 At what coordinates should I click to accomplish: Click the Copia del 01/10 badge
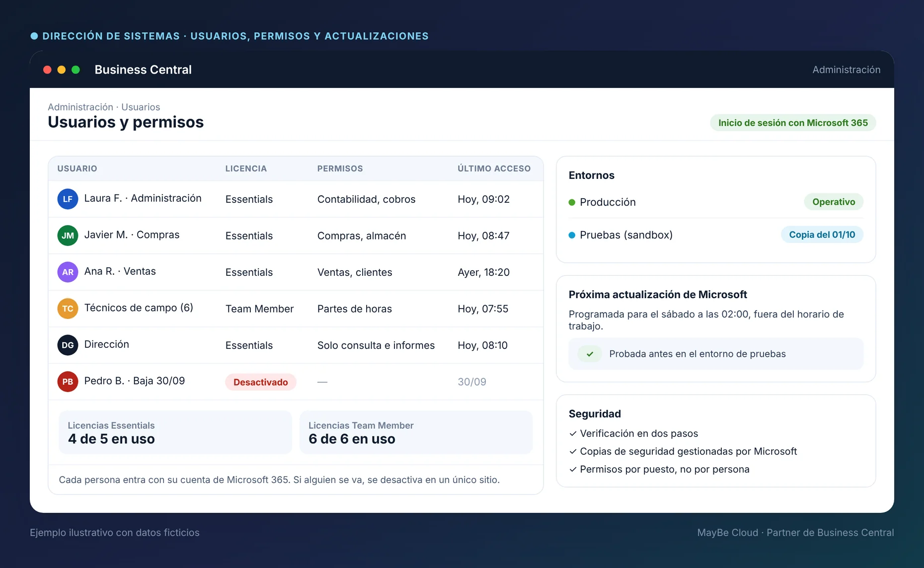point(822,235)
